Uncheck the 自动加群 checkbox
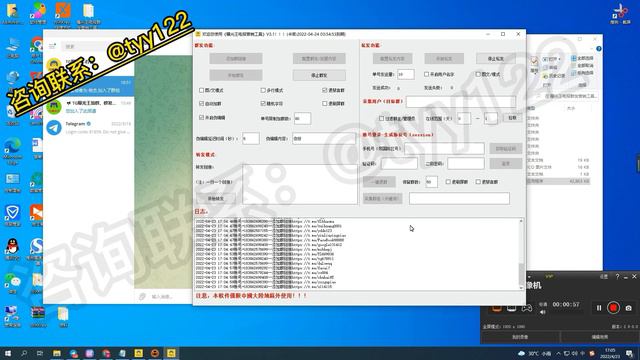This screenshot has width=640, height=360. point(201,104)
